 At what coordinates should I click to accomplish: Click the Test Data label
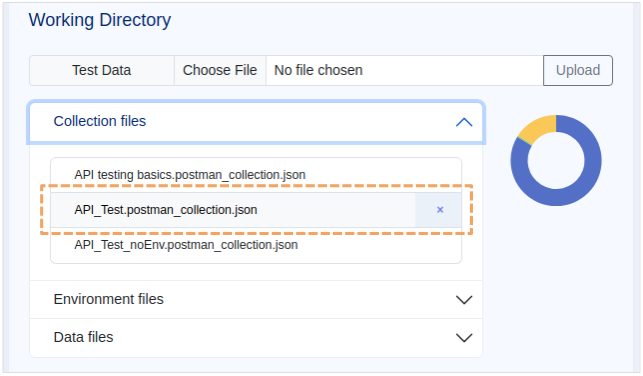tap(102, 71)
